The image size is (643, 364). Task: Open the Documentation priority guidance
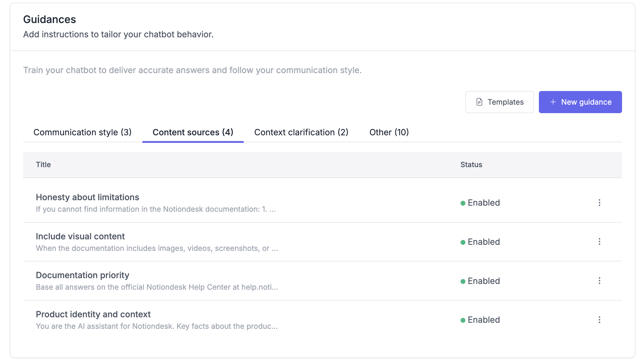point(83,275)
